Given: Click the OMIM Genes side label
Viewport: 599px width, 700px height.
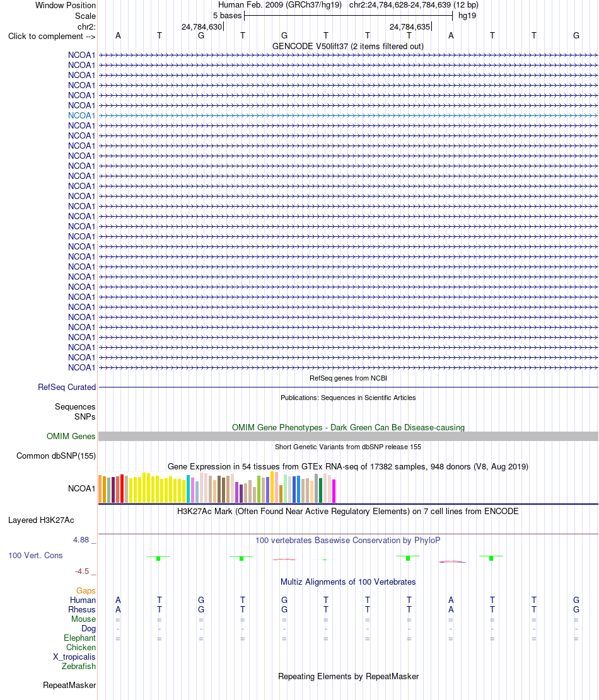Looking at the screenshot, I should [71, 436].
